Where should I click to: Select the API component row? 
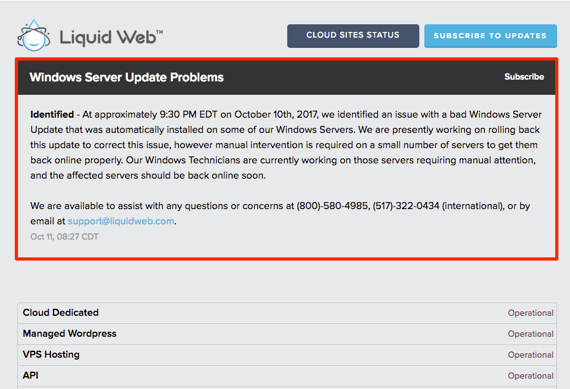point(287,376)
